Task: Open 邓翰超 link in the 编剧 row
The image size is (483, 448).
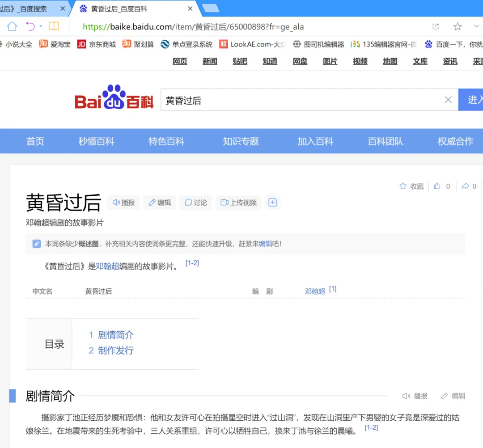Action: pos(315,291)
